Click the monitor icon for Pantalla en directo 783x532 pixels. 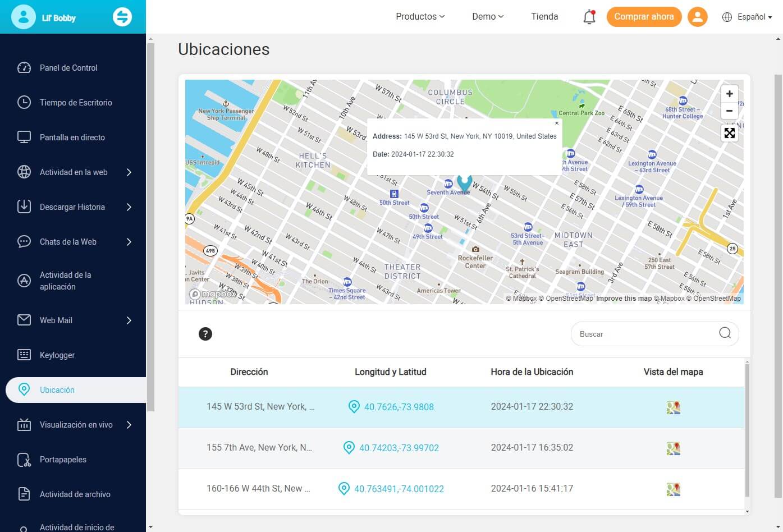tap(24, 137)
